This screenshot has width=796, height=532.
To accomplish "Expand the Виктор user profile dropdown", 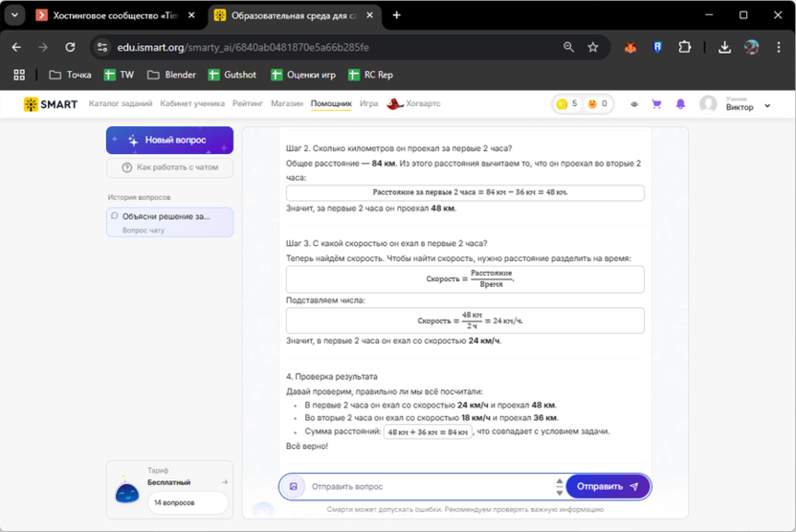I will 767,105.
